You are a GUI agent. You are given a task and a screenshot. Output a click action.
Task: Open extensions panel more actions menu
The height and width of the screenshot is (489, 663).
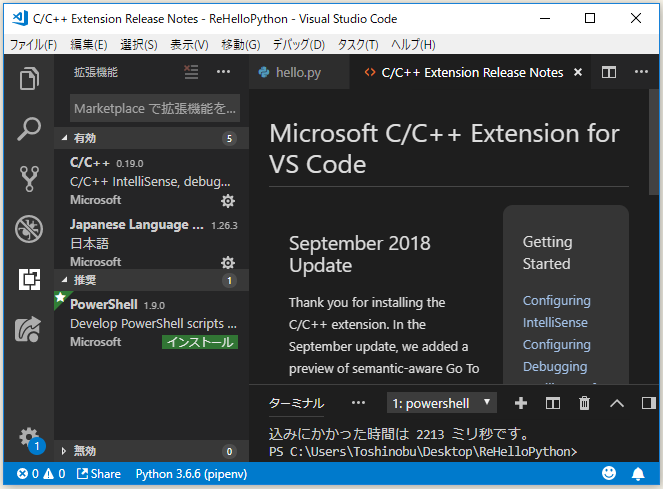click(x=223, y=72)
